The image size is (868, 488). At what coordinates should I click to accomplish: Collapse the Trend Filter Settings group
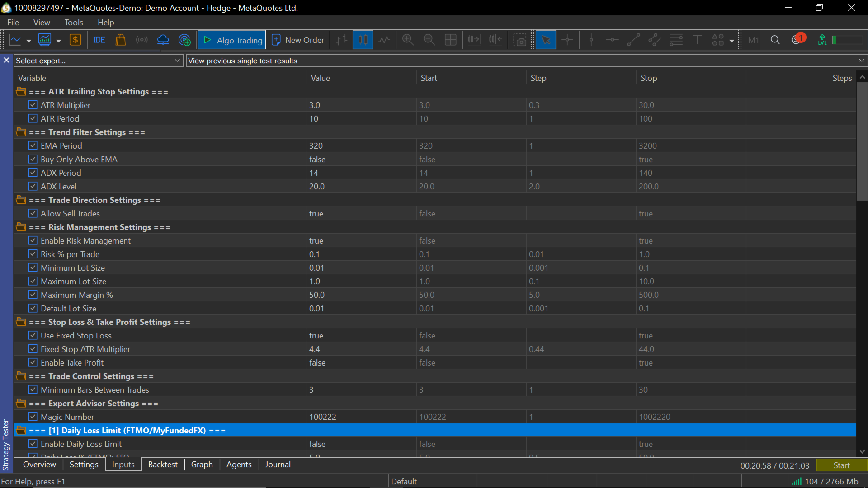point(21,132)
